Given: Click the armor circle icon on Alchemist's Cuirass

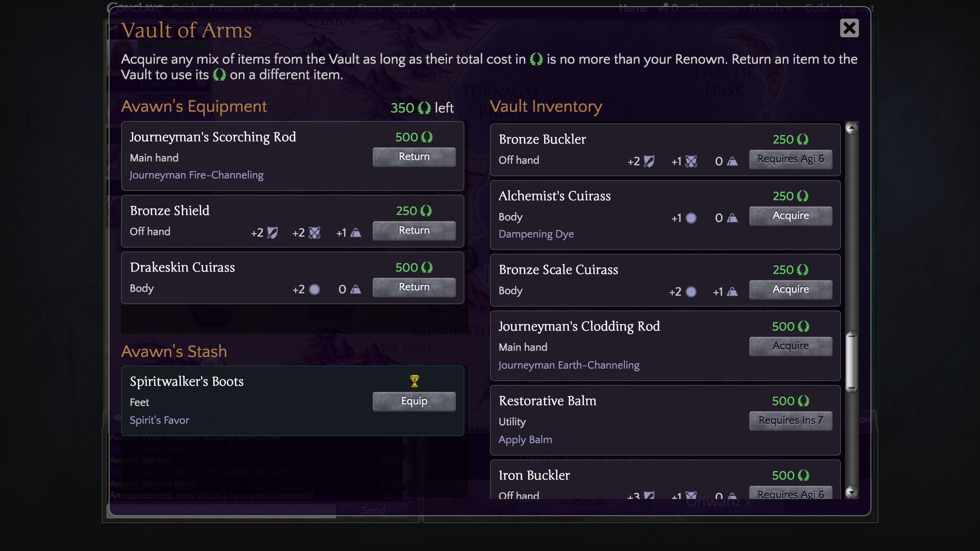Looking at the screenshot, I should pos(691,218).
